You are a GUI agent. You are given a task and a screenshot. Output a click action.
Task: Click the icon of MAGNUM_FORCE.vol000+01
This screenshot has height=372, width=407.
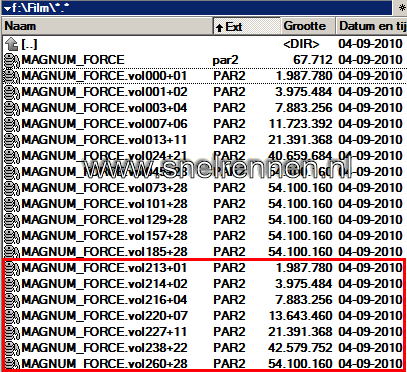[12, 76]
